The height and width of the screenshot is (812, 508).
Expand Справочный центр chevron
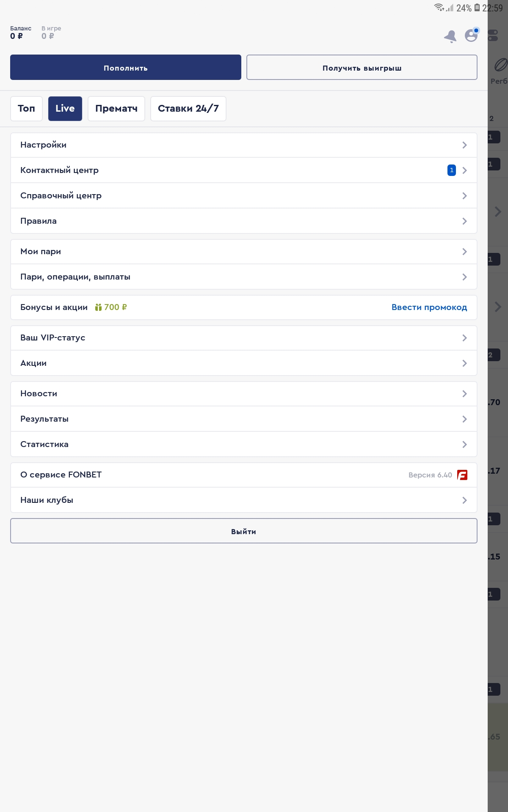464,196
